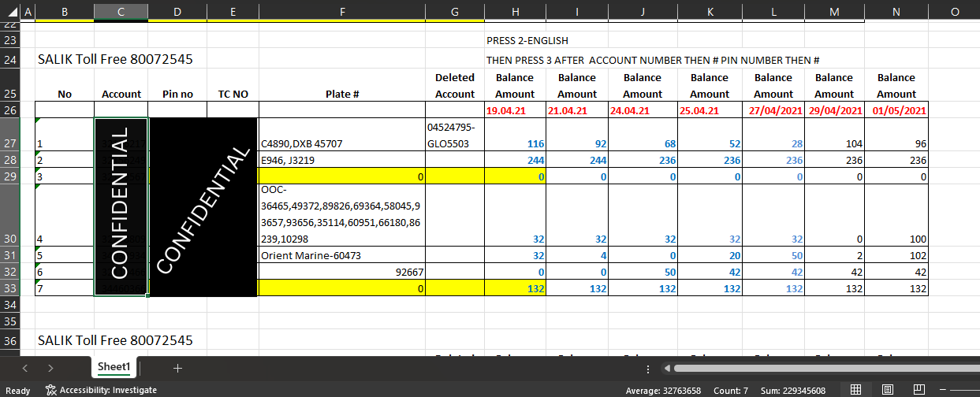Select column H header
This screenshot has height=397, width=980.
(514, 12)
